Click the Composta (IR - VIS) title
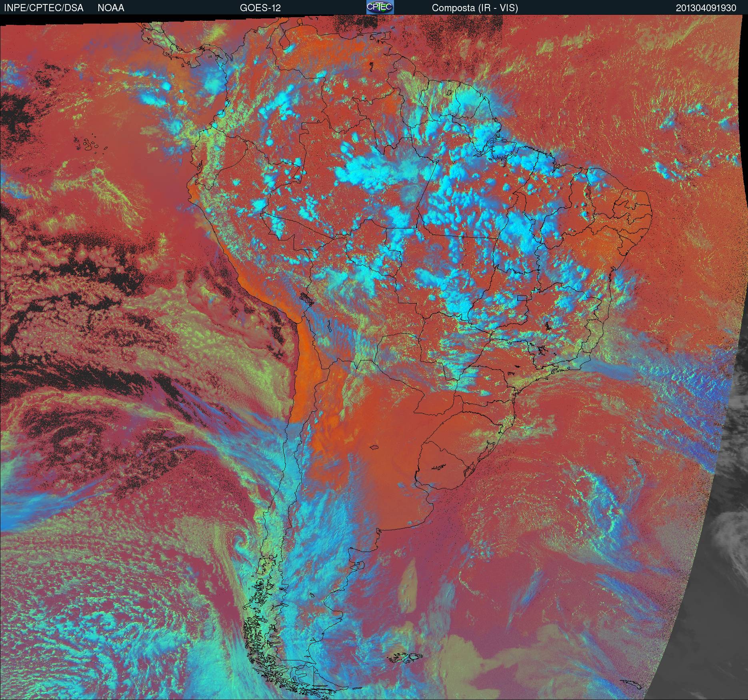Viewport: 748px width, 700px height. tap(475, 8)
